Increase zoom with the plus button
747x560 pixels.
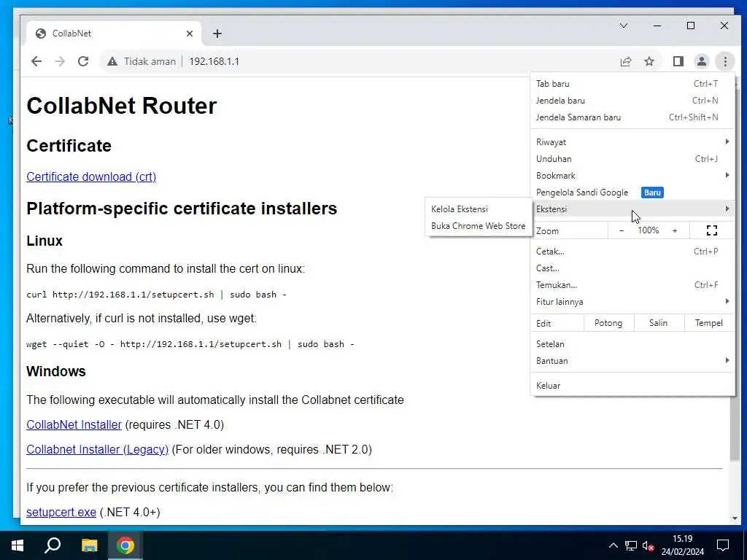coord(675,230)
